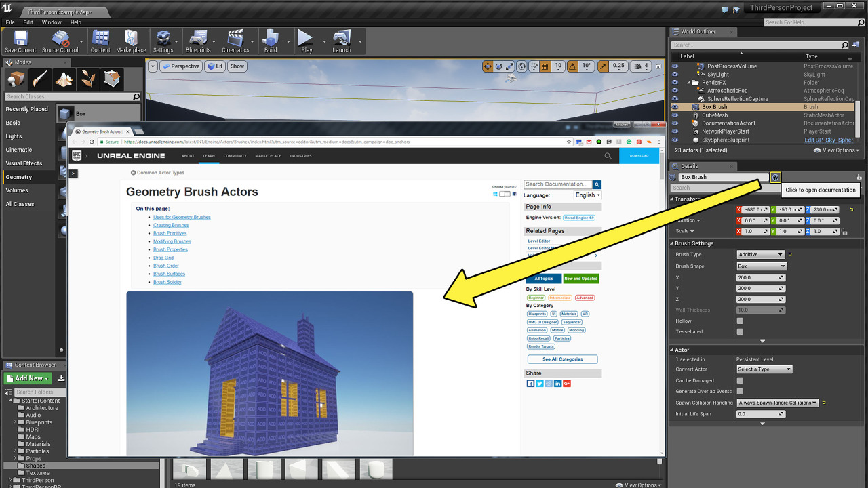This screenshot has height=488, width=868.
Task: Open the Content browser toolbar button
Action: (x=100, y=41)
